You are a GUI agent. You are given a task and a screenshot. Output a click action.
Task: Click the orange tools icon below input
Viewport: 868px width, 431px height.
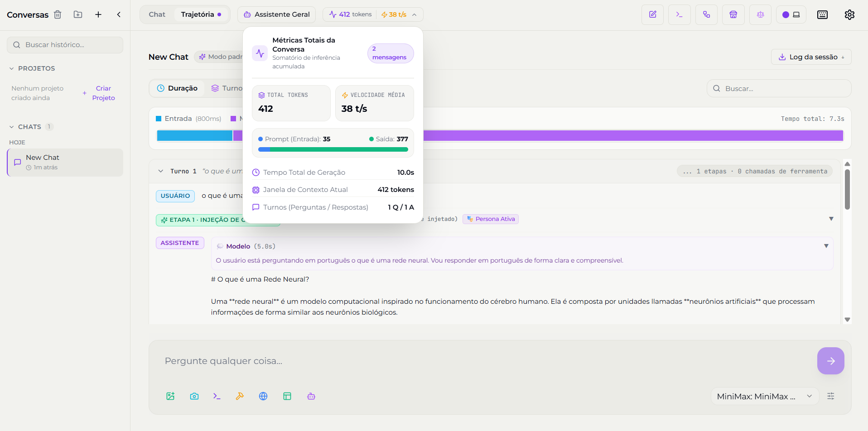(x=240, y=396)
